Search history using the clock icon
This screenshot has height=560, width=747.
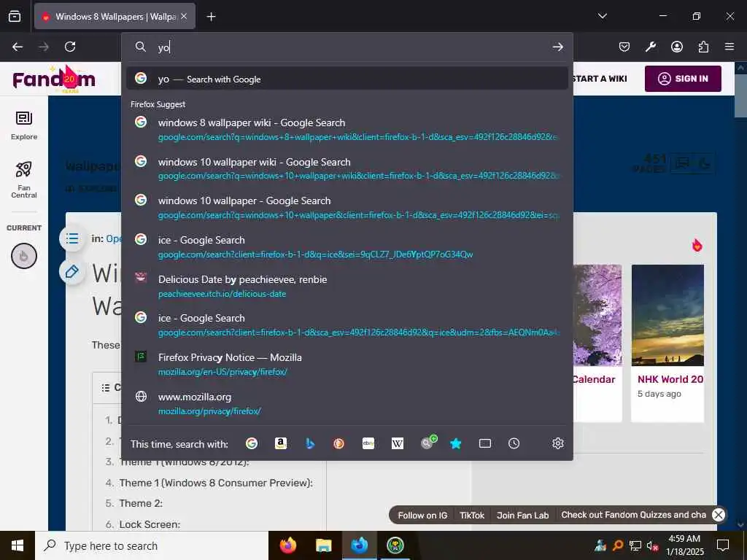[514, 444]
